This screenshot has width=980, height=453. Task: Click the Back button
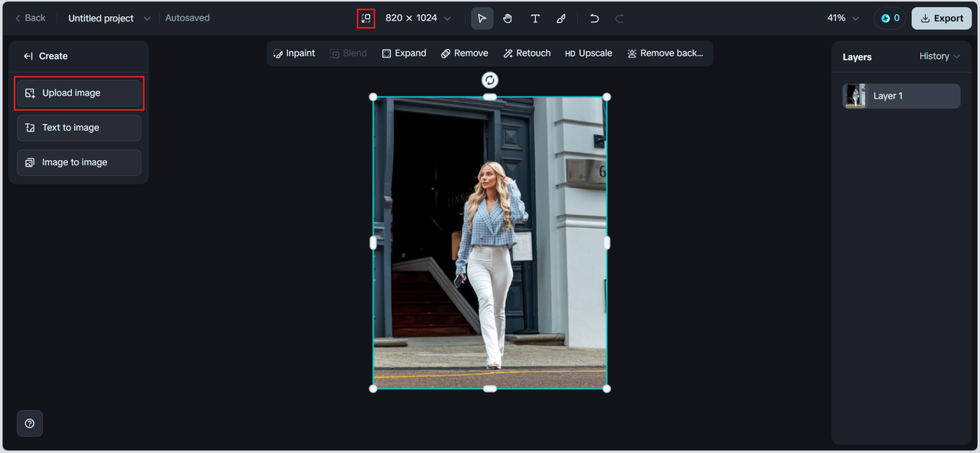pos(31,18)
